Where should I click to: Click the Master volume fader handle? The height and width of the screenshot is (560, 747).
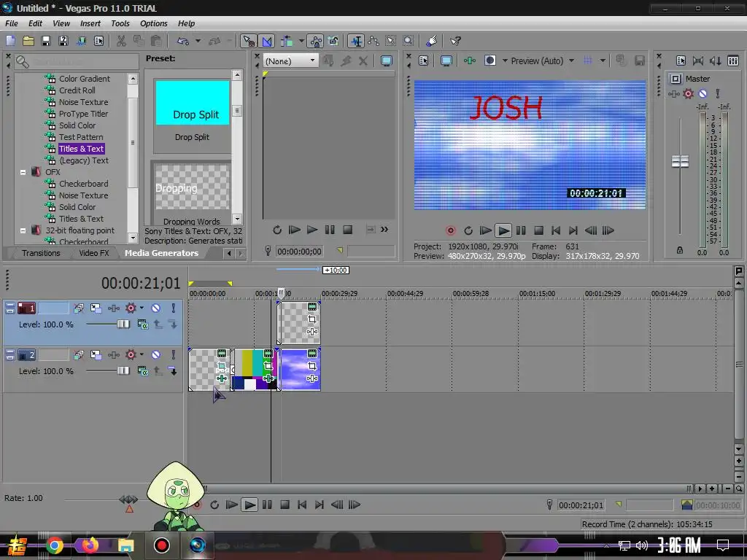[x=680, y=162]
